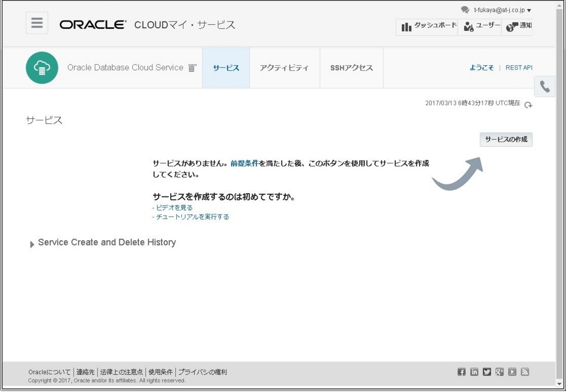Click the Oracle Database Cloud Service cloud icon
The width and height of the screenshot is (566, 392).
(x=42, y=68)
